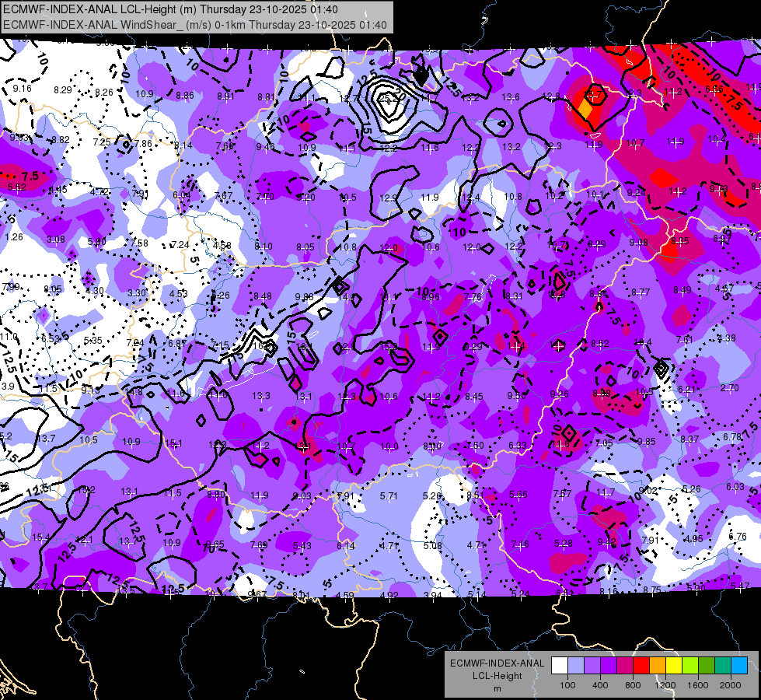This screenshot has width=761, height=700.
Task: Click the shear value 4.72 on the map
Action: (99, 191)
